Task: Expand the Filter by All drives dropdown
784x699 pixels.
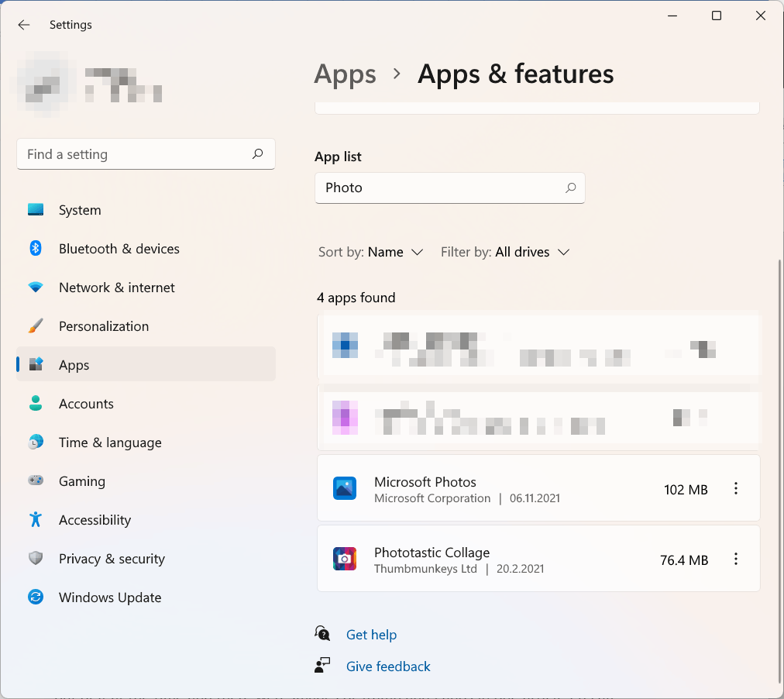Action: pyautogui.click(x=505, y=252)
